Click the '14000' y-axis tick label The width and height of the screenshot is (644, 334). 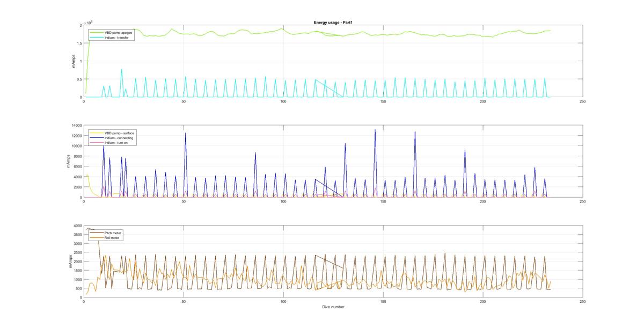76,126
